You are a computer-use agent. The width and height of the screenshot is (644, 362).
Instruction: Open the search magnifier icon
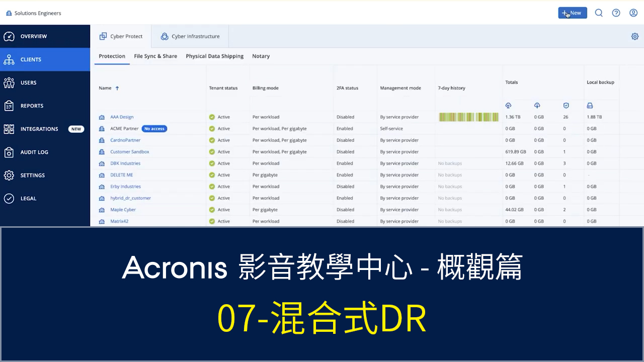pos(599,13)
